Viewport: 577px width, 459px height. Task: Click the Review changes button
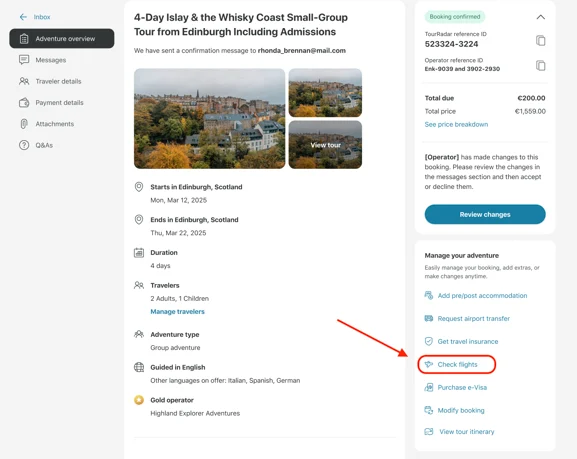point(485,214)
